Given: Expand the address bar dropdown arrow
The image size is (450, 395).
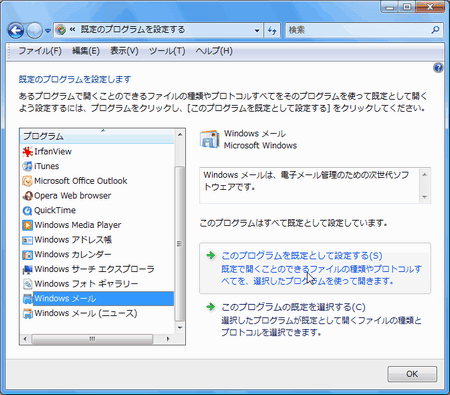Looking at the screenshot, I should tap(257, 31).
